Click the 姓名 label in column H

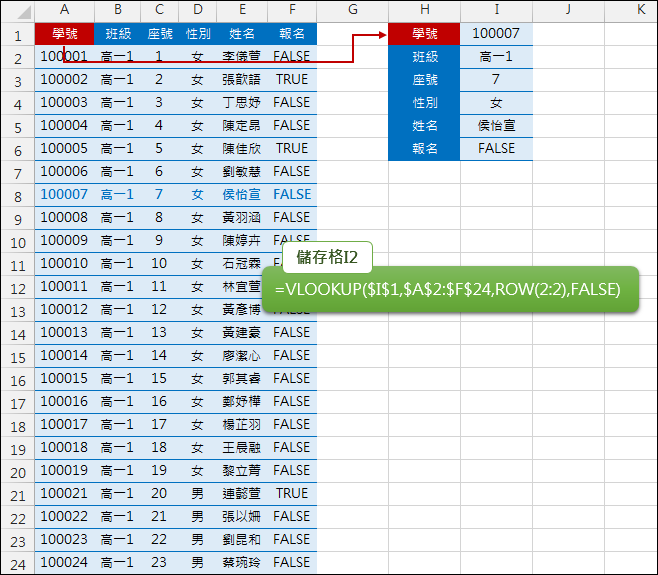coord(424,125)
